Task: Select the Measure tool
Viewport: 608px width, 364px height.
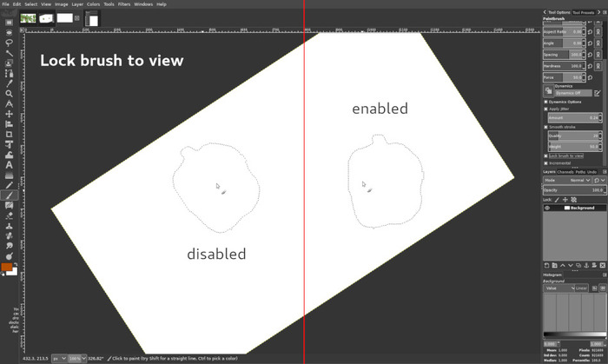Action: 9,104
